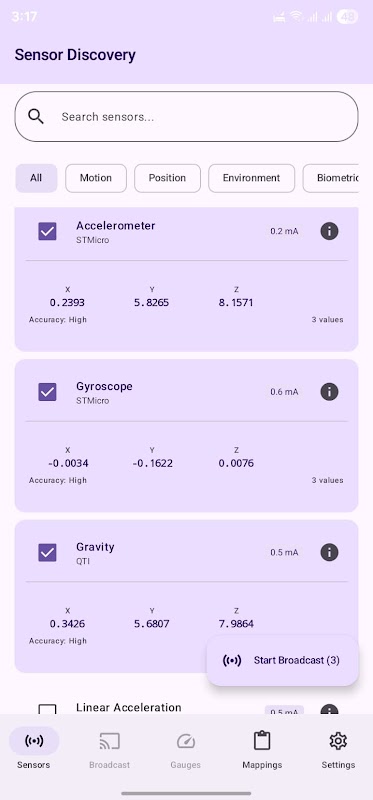373x800 pixels.
Task: Uncheck the Accelerometer checkbox
Action: [47, 231]
